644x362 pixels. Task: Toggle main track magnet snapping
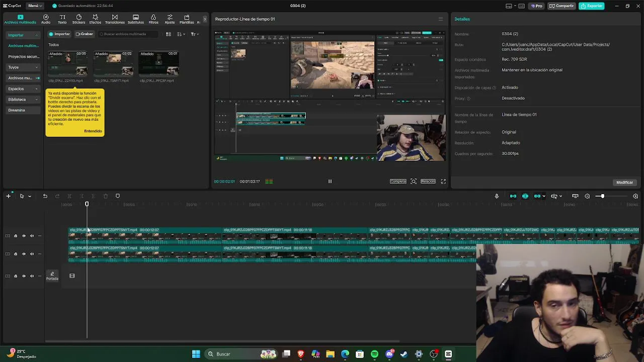[513, 196]
